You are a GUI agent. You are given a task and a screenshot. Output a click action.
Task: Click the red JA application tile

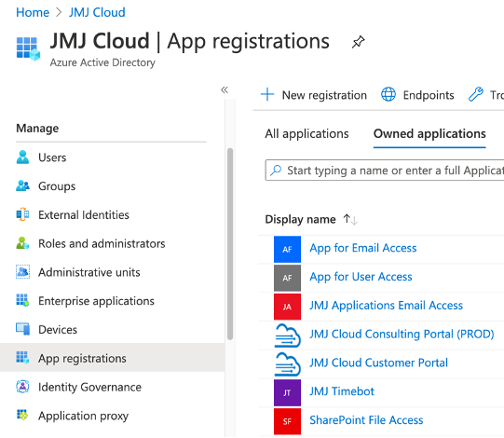pyautogui.click(x=287, y=307)
